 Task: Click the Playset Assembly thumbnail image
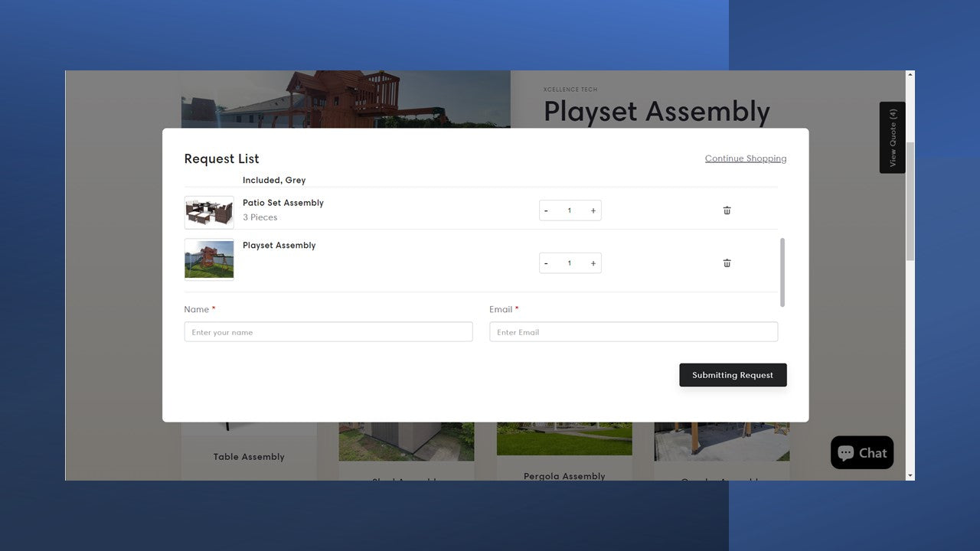point(209,259)
